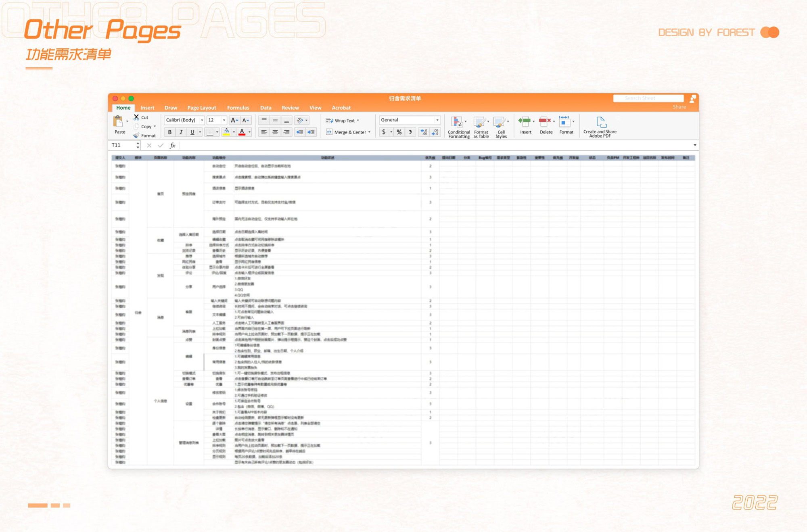Click the Home tab
Screen dimensions: 807x532
coord(123,108)
